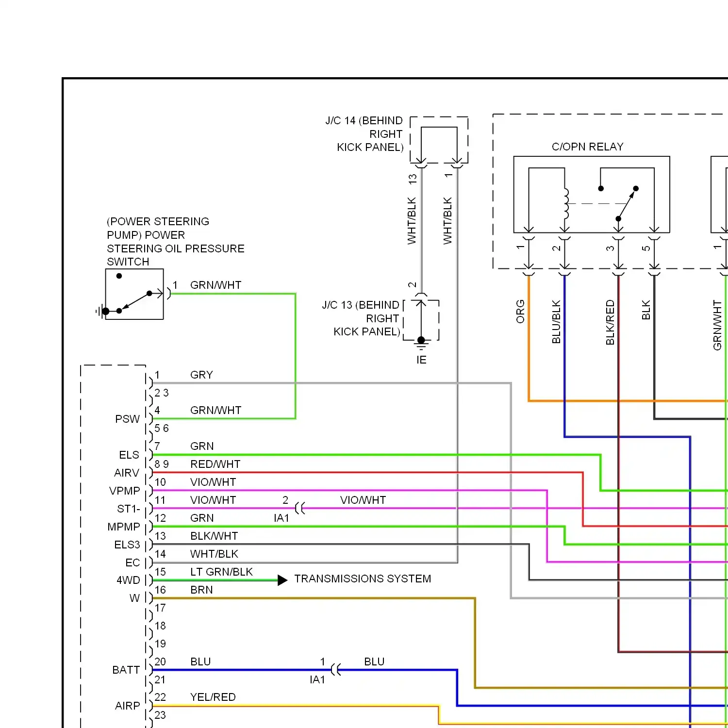Click the VIO/WHT label right of the IA1 connector

(363, 500)
